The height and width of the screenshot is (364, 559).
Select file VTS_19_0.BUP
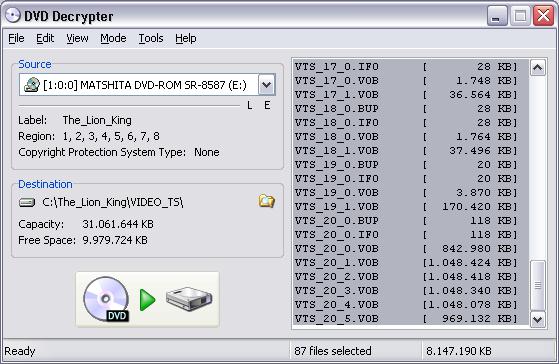click(x=411, y=165)
